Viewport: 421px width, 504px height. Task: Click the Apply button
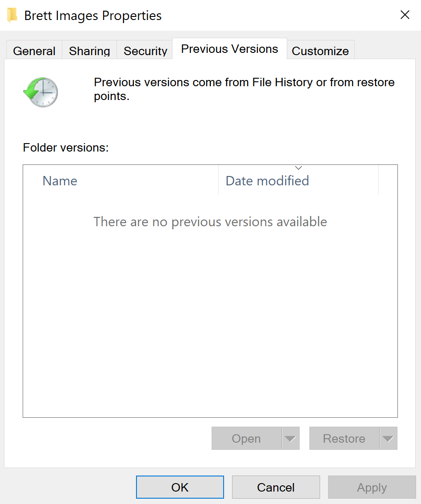coord(372,487)
